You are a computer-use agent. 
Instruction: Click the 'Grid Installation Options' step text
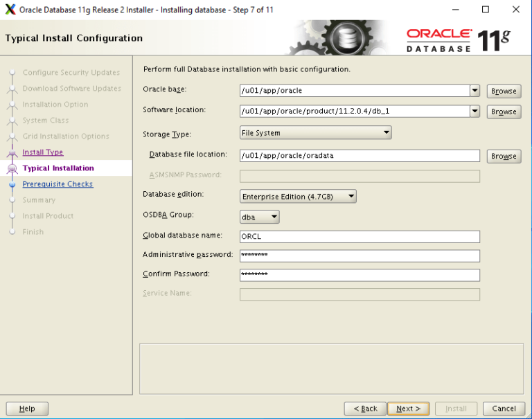click(66, 136)
